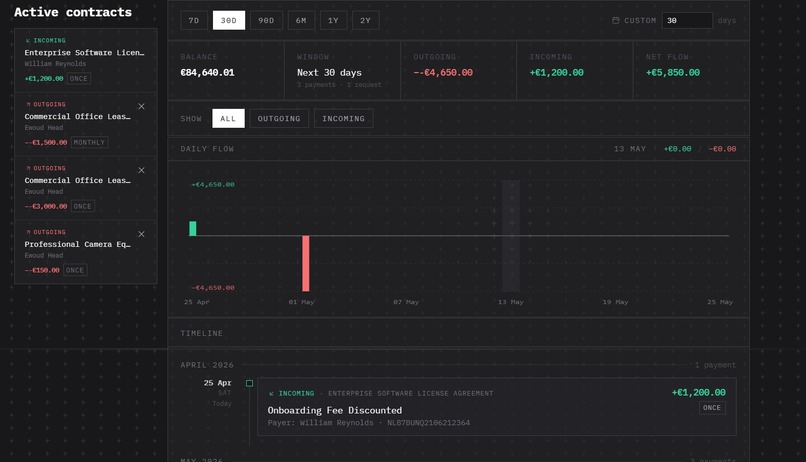Select the 6M time range

point(301,21)
